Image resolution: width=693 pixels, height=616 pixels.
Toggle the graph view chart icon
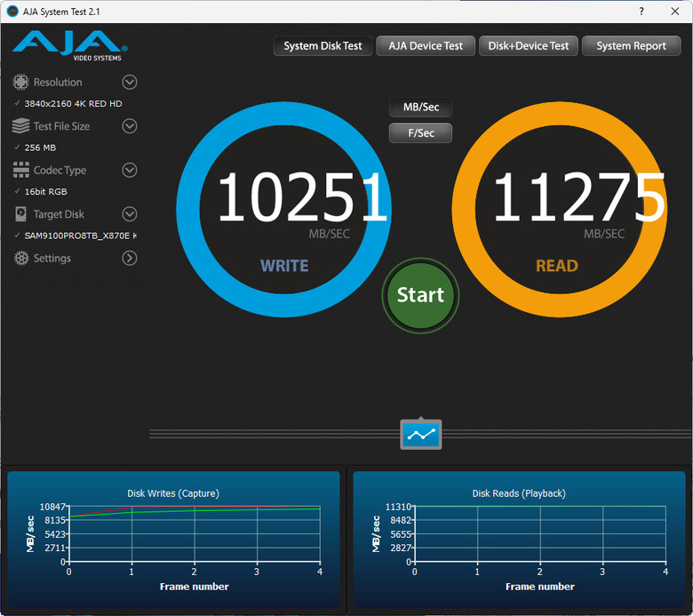coord(421,435)
